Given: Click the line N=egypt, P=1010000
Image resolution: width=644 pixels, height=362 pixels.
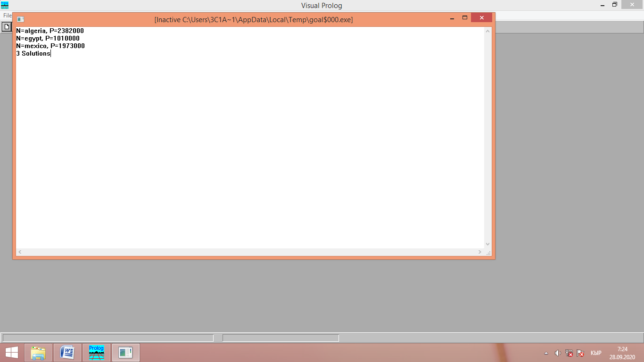Looking at the screenshot, I should [x=48, y=38].
